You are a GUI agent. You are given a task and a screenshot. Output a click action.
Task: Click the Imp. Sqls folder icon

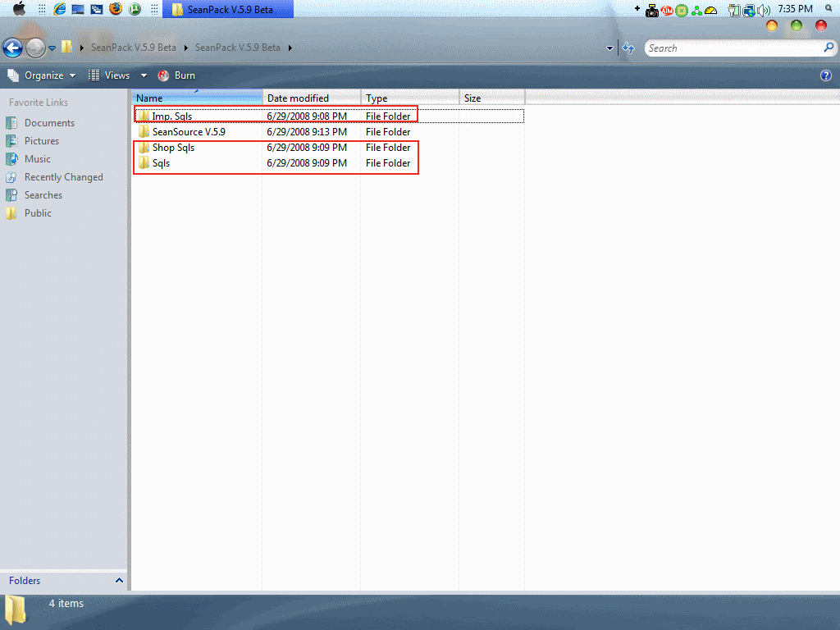coord(143,116)
